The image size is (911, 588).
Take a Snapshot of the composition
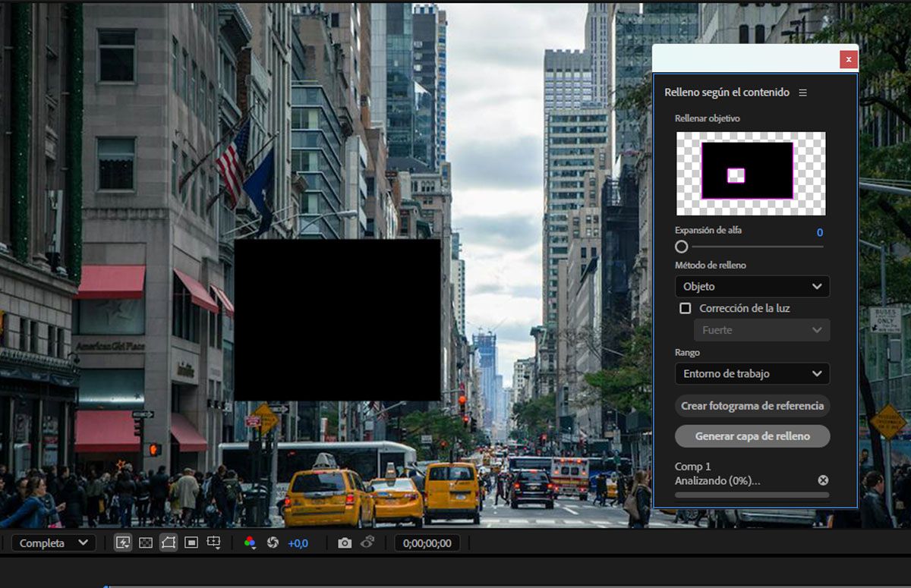[344, 542]
